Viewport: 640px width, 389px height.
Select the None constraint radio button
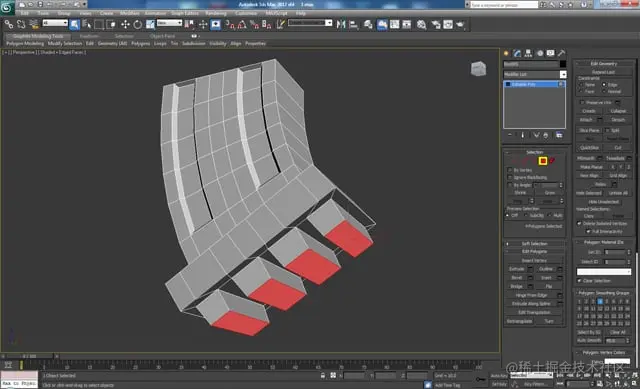point(581,84)
